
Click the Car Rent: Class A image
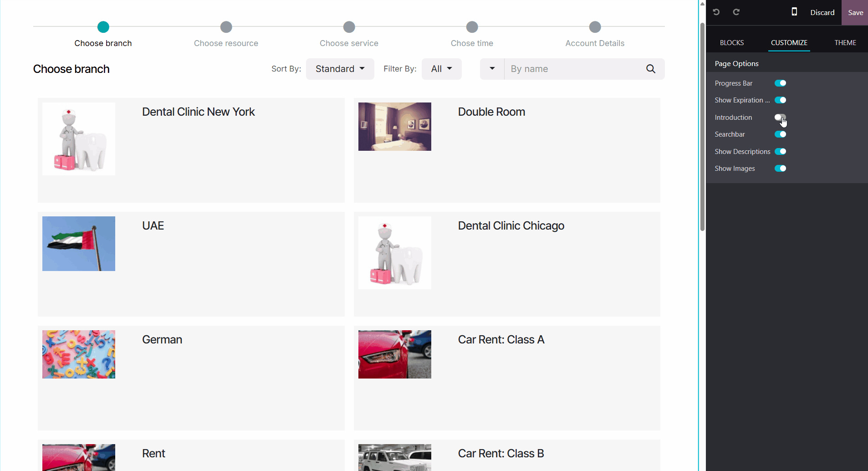[x=395, y=354]
